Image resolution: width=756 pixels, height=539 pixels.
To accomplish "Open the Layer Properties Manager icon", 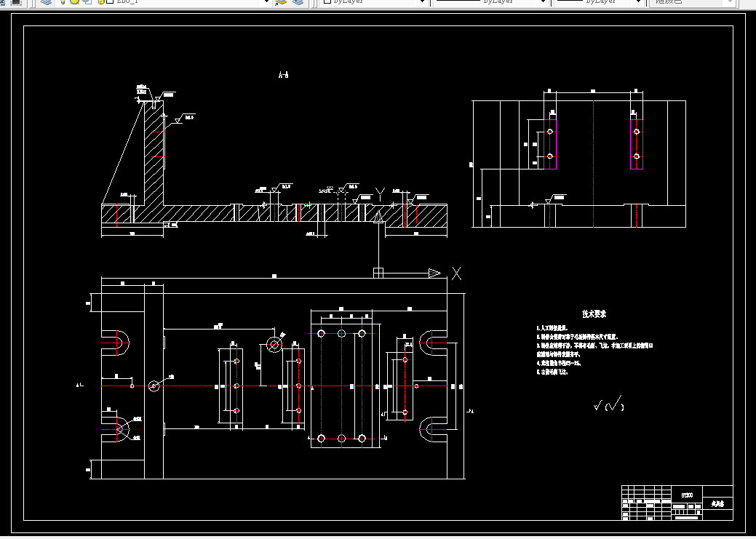I will click(47, 2).
